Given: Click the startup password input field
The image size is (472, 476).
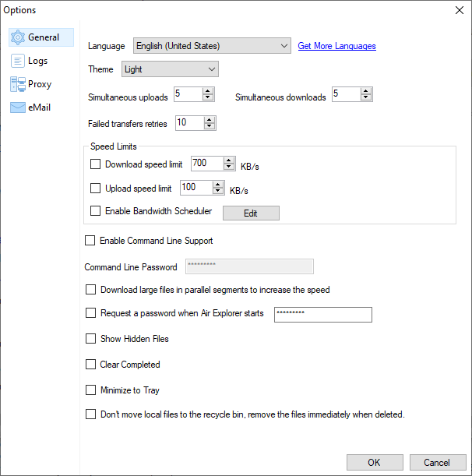Looking at the screenshot, I should [x=322, y=314].
